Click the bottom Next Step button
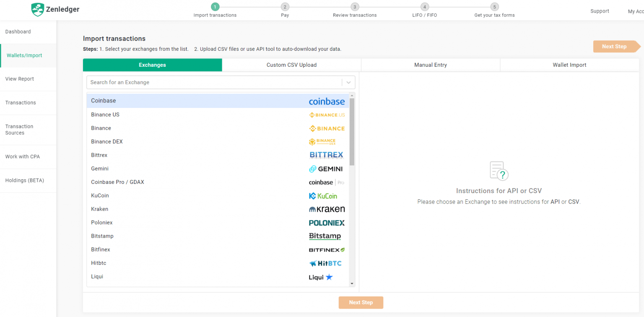 click(x=361, y=302)
